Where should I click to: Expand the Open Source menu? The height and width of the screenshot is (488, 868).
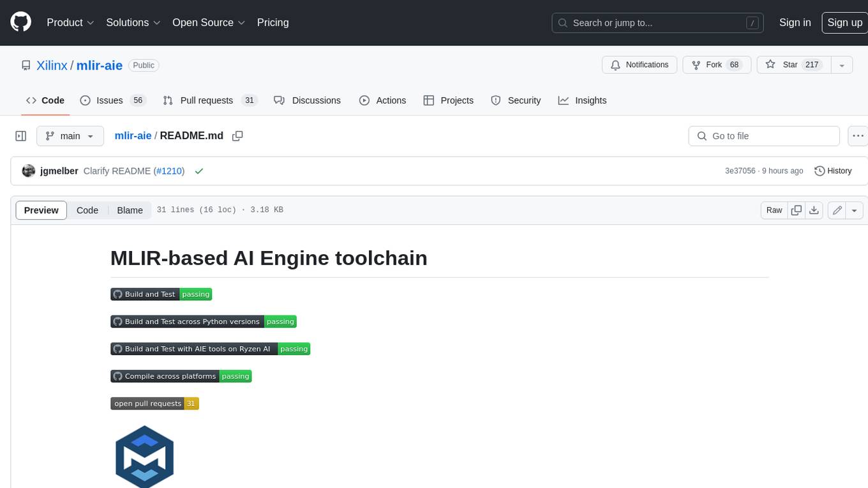coord(209,22)
